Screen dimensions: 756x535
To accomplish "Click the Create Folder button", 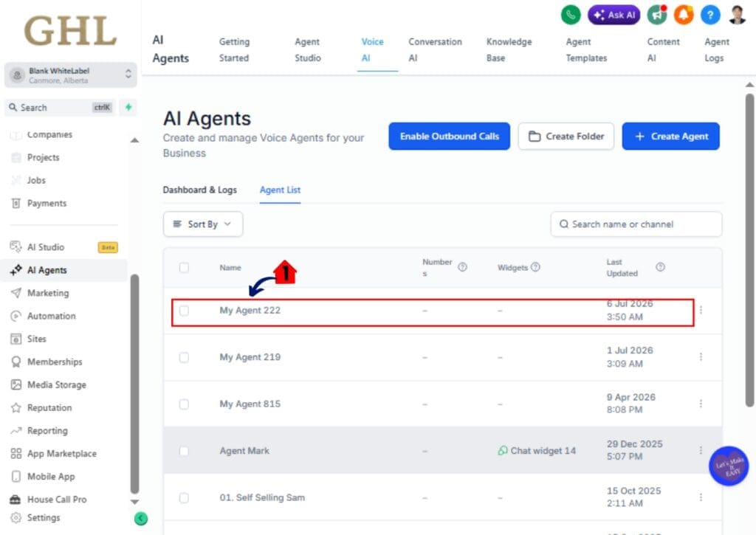I will (566, 137).
